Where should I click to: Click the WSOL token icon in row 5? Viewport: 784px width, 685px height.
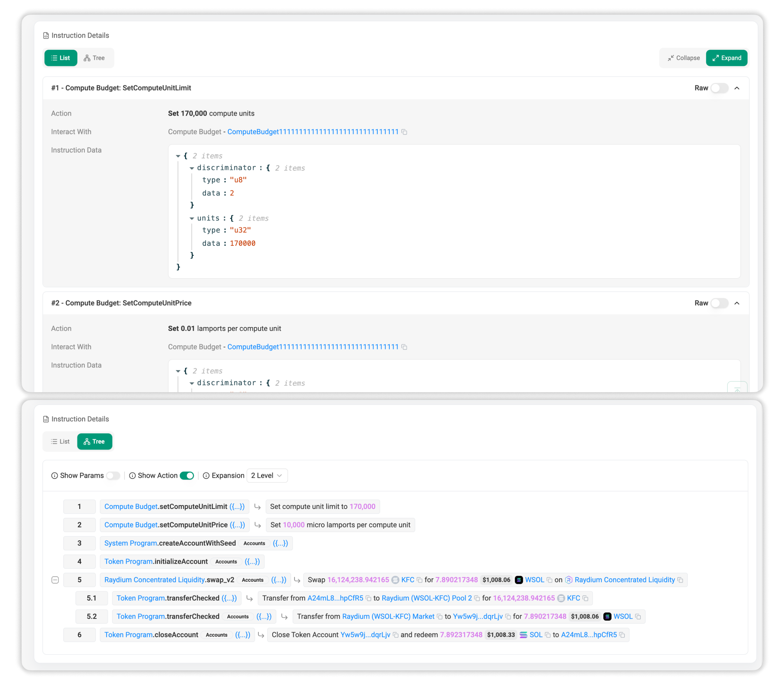tap(519, 580)
